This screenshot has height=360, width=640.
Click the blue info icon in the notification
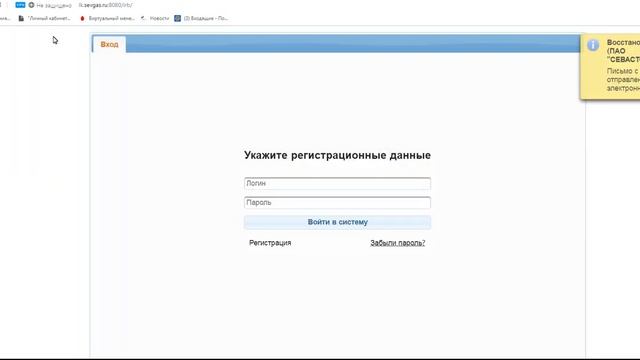click(x=593, y=45)
